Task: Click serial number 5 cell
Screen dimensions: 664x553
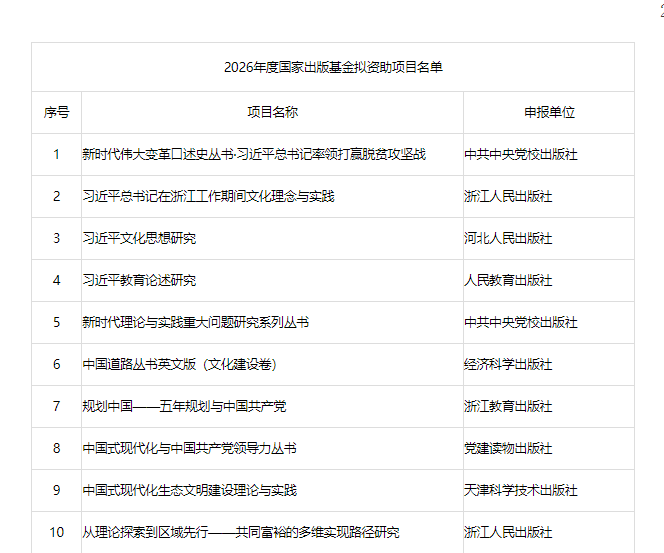Action: [56, 322]
